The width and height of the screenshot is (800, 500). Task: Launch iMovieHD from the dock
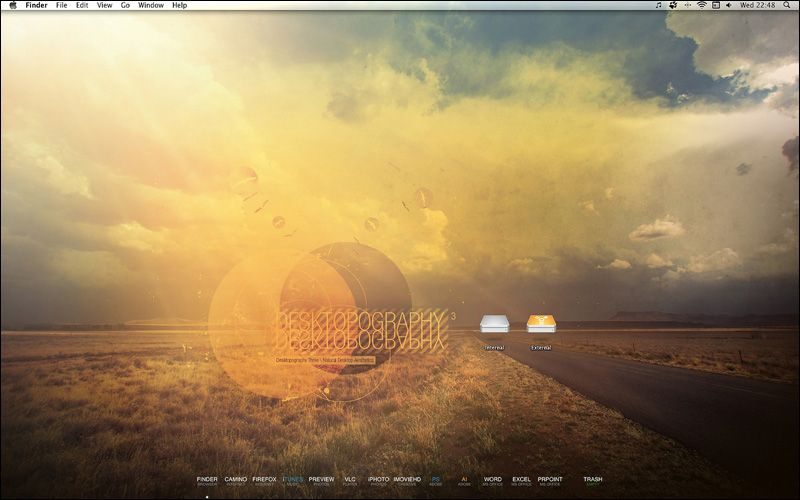tap(407, 481)
